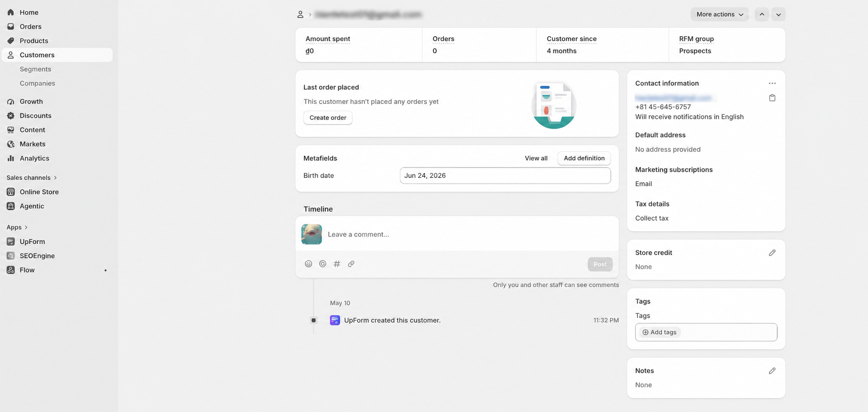Click the Agentic channel icon
The width and height of the screenshot is (868, 412).
click(x=10, y=206)
